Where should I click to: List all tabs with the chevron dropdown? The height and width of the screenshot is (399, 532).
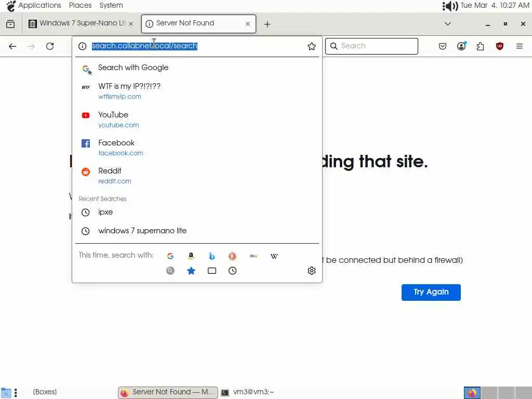pos(447,24)
